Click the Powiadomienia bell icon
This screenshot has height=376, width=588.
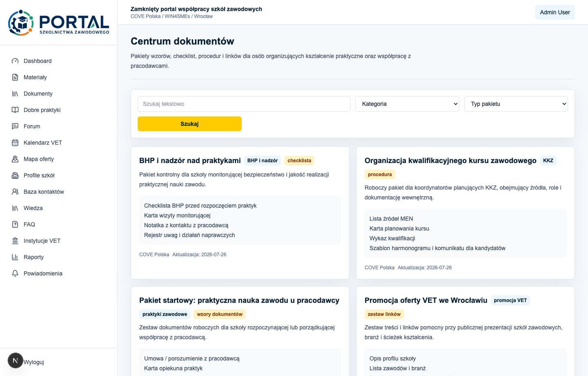pyautogui.click(x=15, y=273)
